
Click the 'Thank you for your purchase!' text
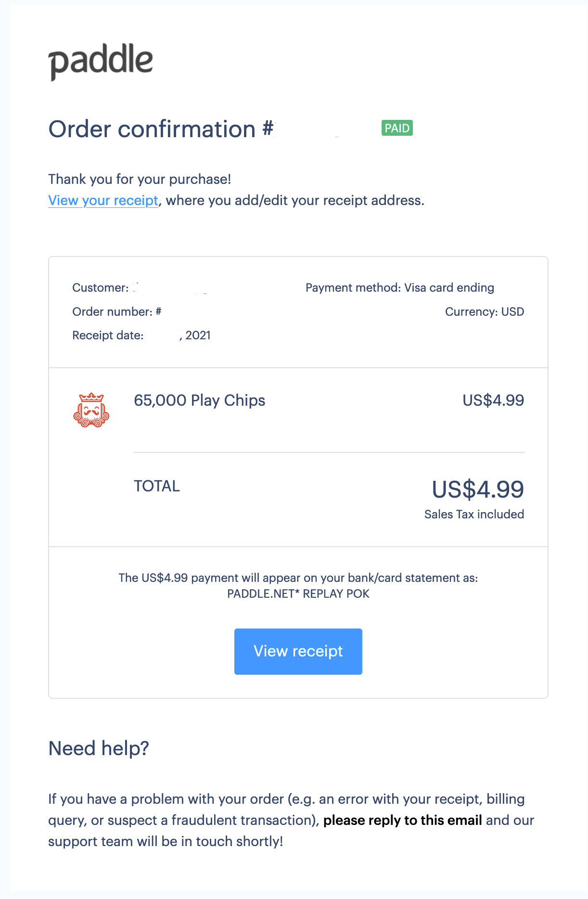140,179
